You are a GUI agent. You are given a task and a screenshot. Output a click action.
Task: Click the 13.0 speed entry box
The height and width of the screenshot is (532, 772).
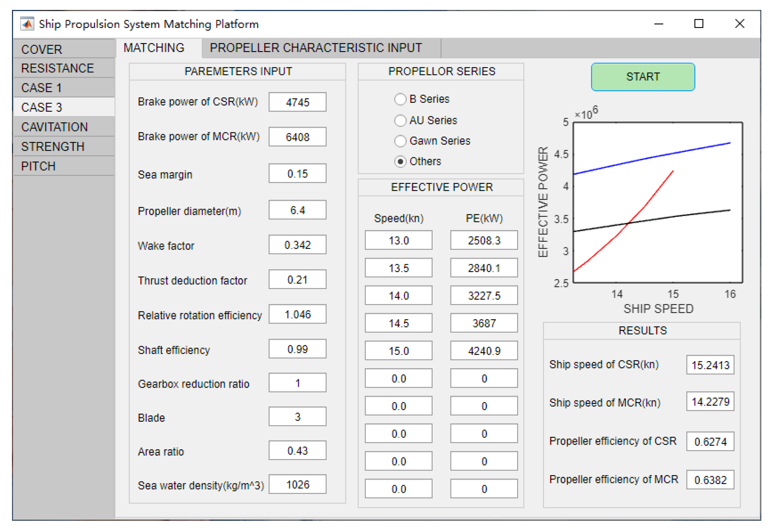click(398, 240)
